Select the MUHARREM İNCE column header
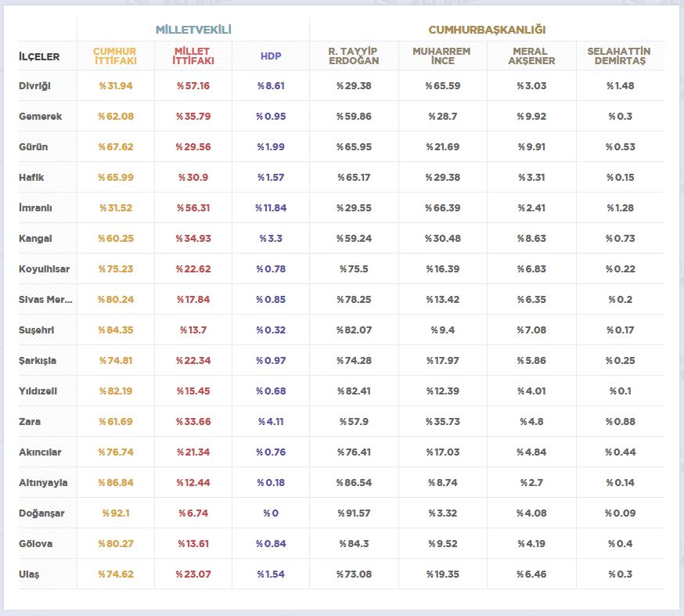The width and height of the screenshot is (684, 616). pos(441,56)
